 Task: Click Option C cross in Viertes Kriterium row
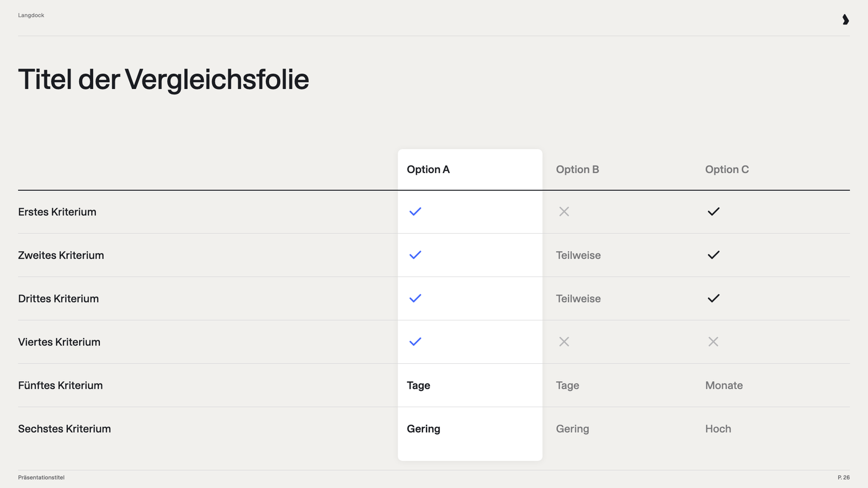pyautogui.click(x=713, y=342)
